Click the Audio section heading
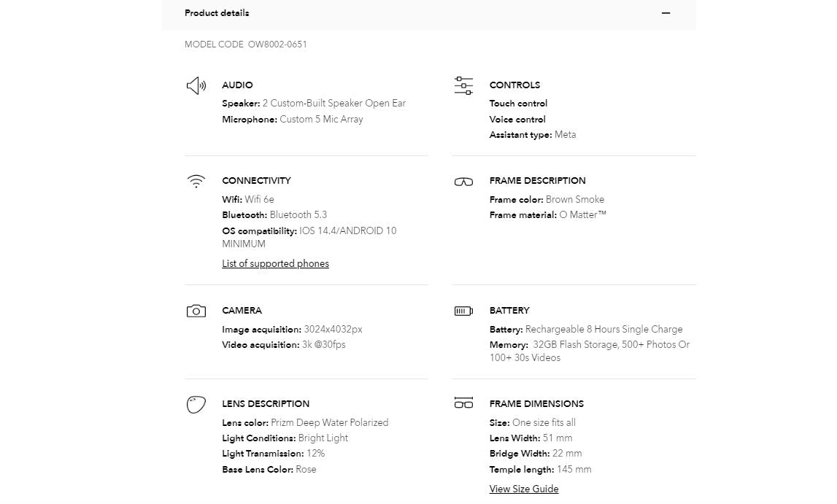This screenshot has width=837, height=504. (237, 85)
